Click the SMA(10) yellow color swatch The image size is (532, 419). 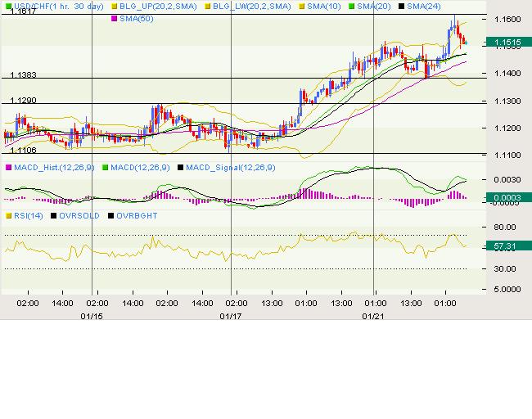pyautogui.click(x=302, y=7)
